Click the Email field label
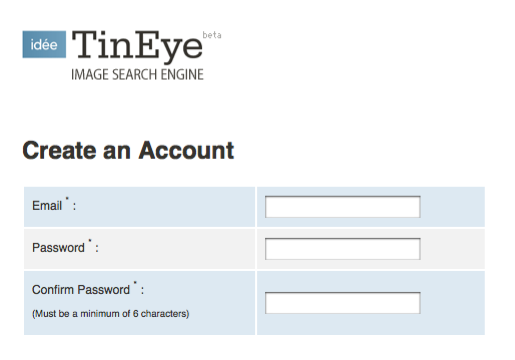 point(47,206)
